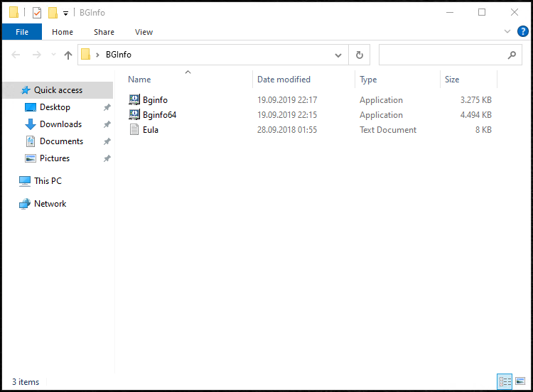Viewport: 533px width, 392px height.
Task: Click the breadcrumb chevron before BGInfo
Action: click(x=97, y=55)
